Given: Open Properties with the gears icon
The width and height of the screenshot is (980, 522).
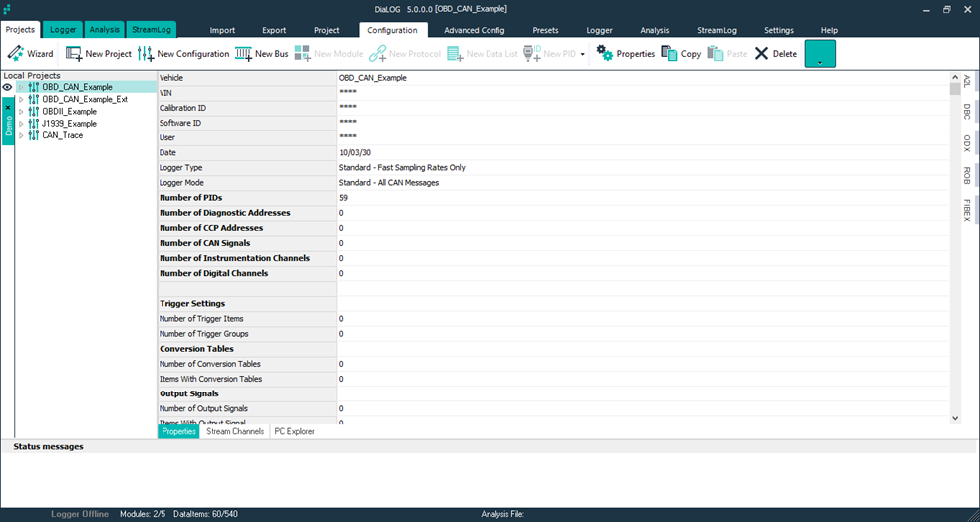Looking at the screenshot, I should click(x=625, y=54).
